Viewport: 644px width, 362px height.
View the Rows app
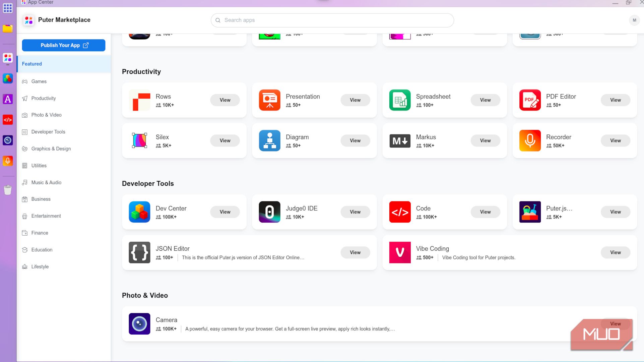pos(225,100)
